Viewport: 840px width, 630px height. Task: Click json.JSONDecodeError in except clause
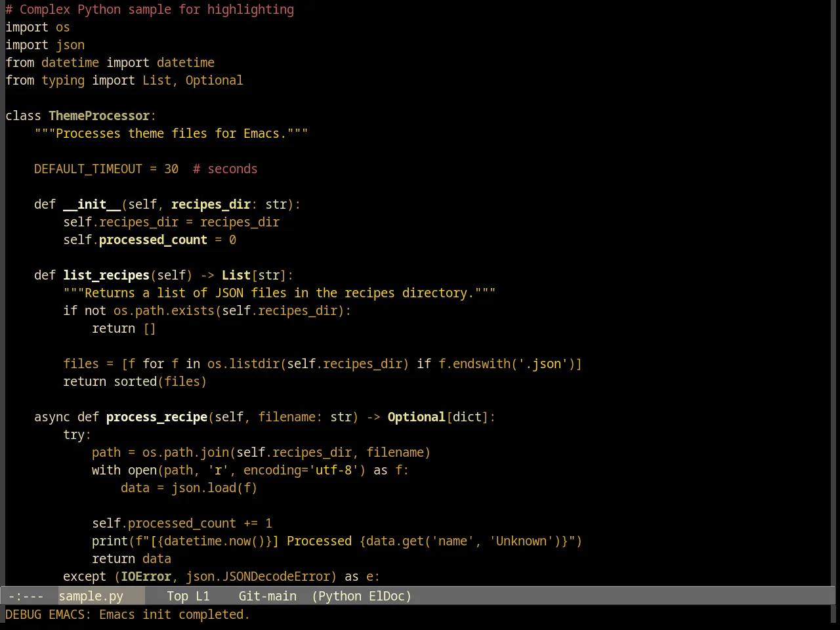(258, 576)
